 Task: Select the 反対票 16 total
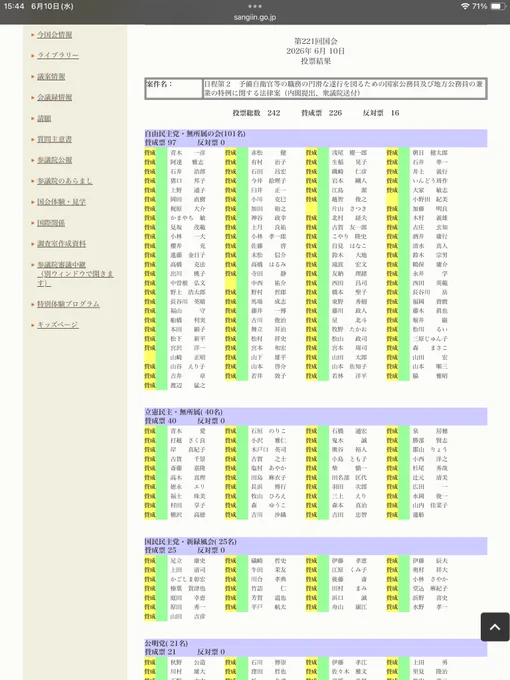(381, 113)
